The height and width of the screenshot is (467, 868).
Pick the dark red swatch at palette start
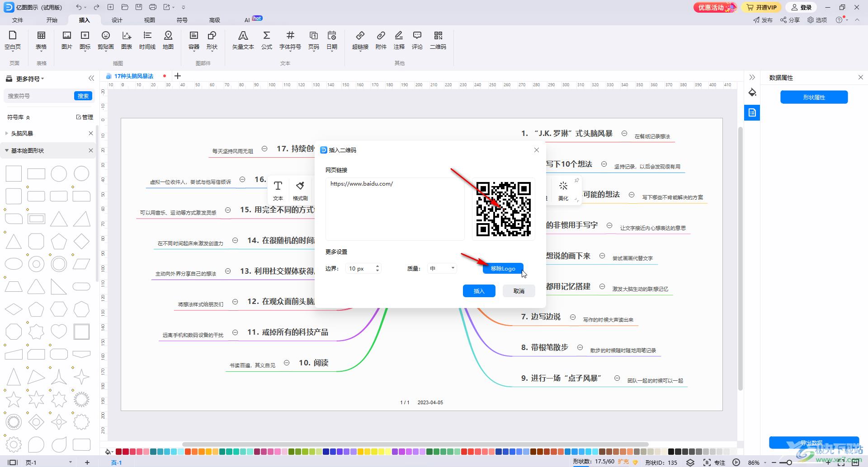pos(118,451)
